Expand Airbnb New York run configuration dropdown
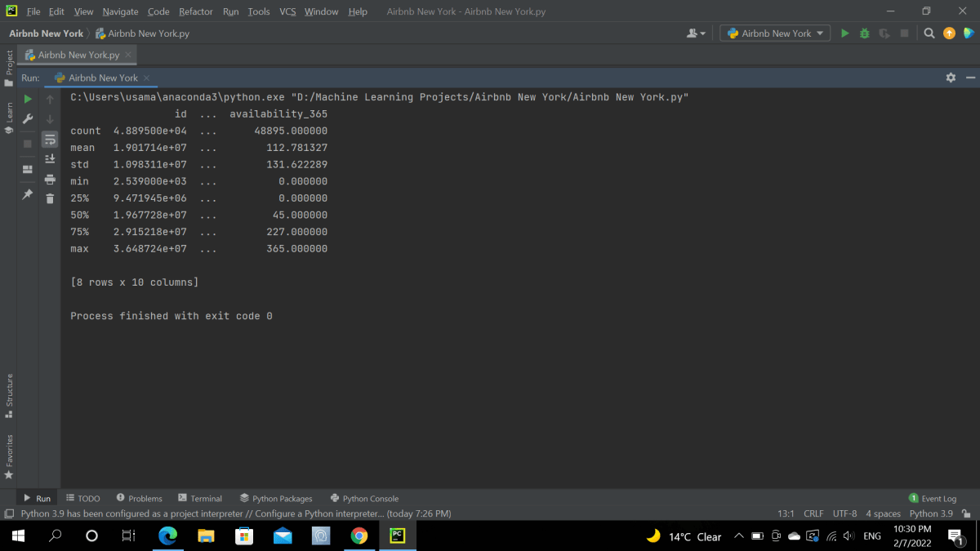980x551 pixels. point(775,33)
